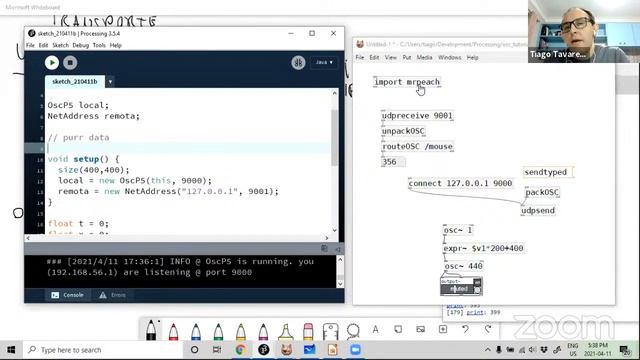Screen dimensions: 640x360
Task: Open Pure Data Help menu
Action: 472,58
